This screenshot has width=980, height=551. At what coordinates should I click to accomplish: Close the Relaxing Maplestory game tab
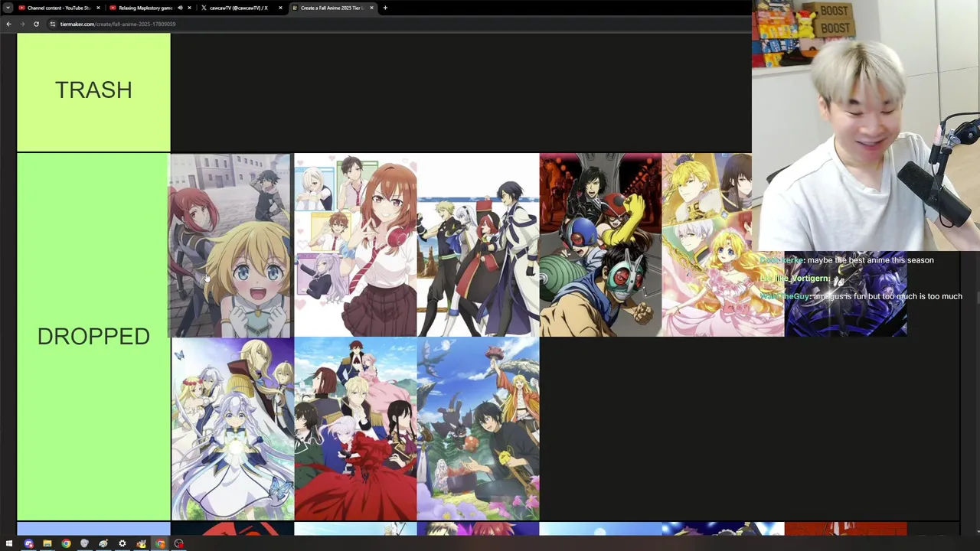pyautogui.click(x=189, y=8)
